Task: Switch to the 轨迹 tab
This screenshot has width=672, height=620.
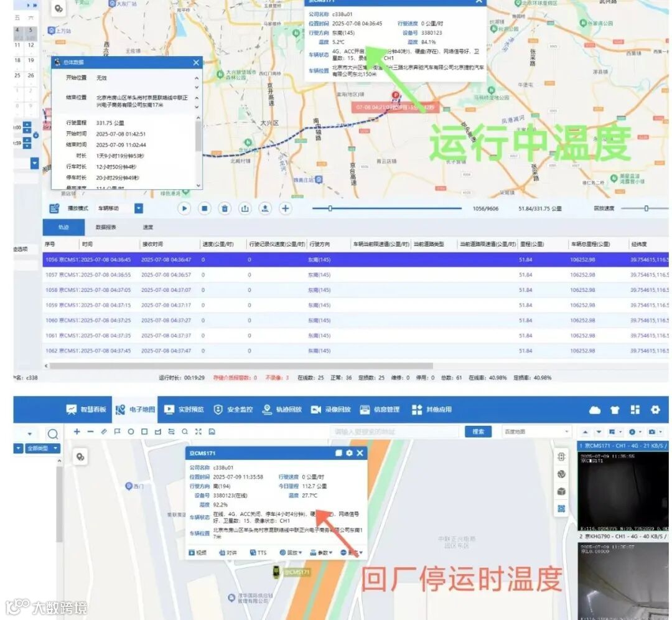Action: tap(63, 227)
